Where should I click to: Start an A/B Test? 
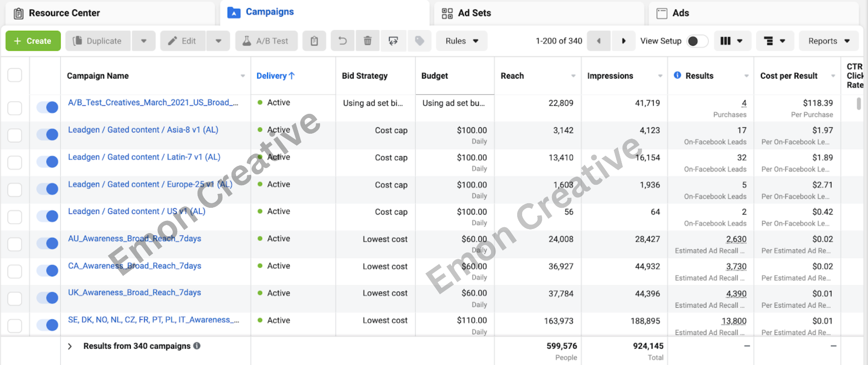(266, 41)
